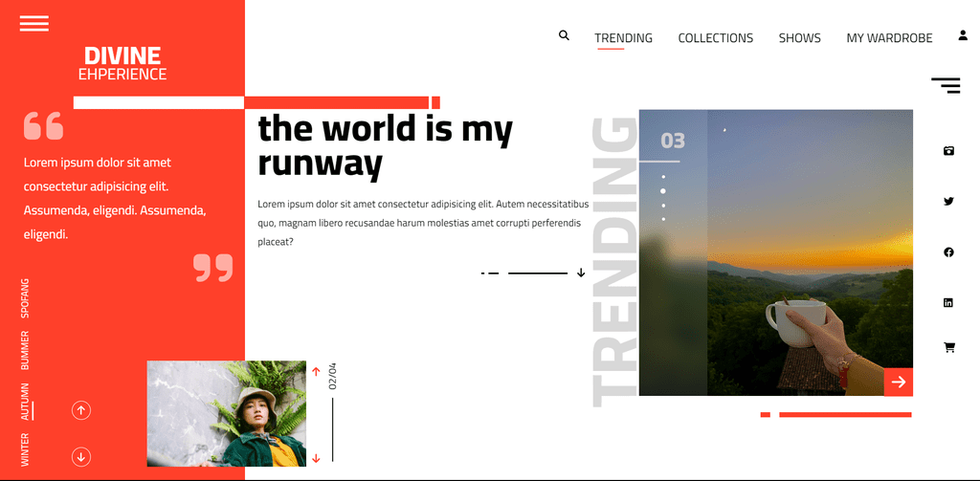Click the circled up arrow button
Image resolution: width=980 pixels, height=481 pixels.
pyautogui.click(x=82, y=410)
